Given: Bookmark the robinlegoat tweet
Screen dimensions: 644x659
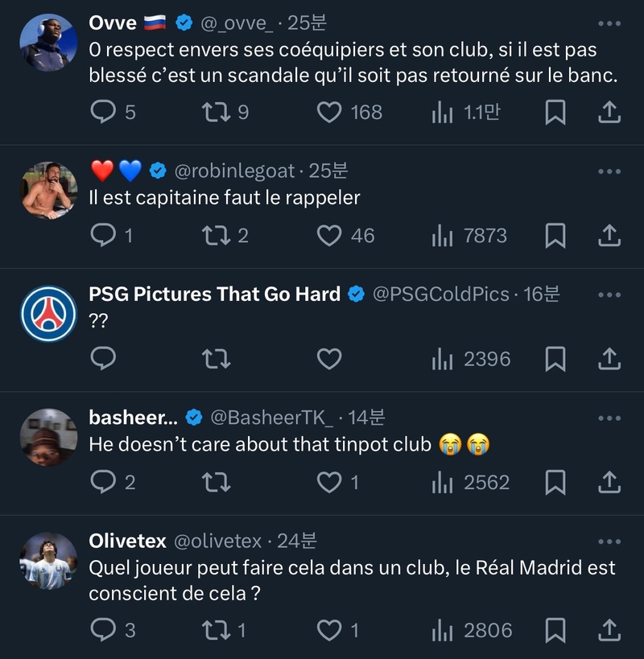Looking at the screenshot, I should coord(555,236).
